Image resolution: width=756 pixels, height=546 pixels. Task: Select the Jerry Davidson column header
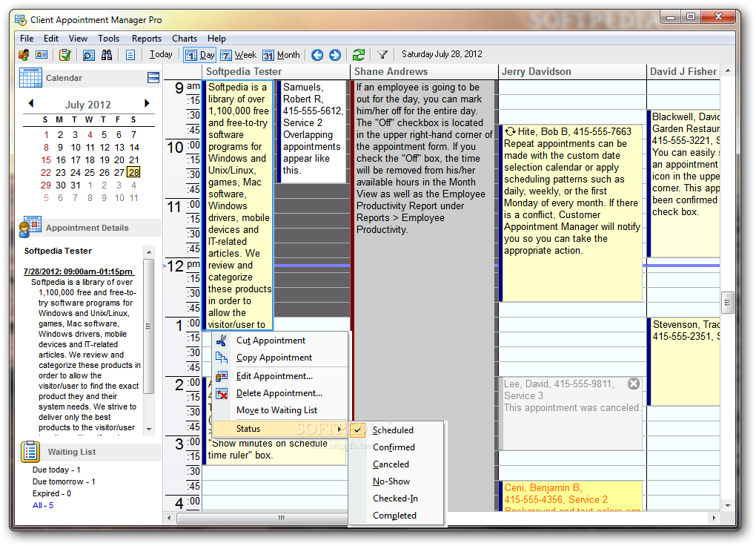click(572, 71)
